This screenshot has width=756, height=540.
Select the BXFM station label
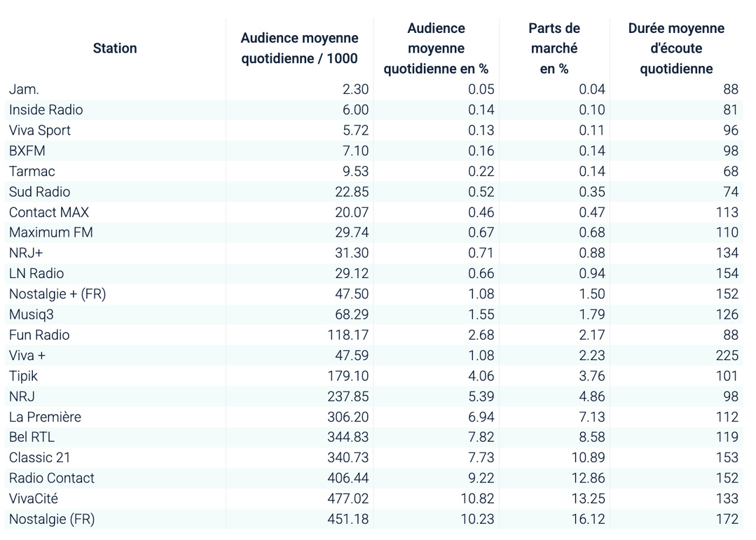point(28,151)
